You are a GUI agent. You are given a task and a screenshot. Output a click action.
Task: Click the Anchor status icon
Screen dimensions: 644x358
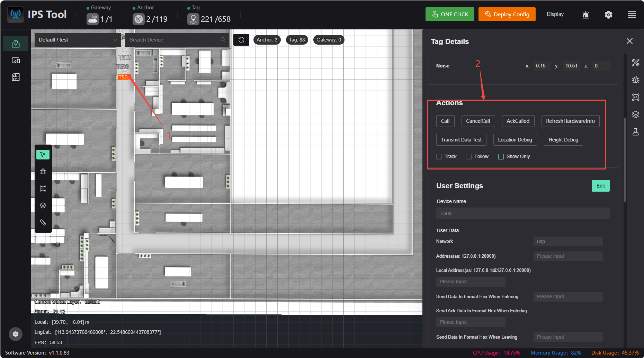click(x=138, y=19)
